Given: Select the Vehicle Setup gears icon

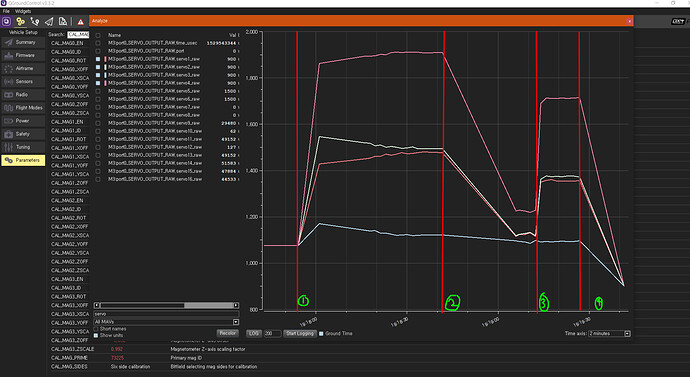Looking at the screenshot, I should [21, 21].
